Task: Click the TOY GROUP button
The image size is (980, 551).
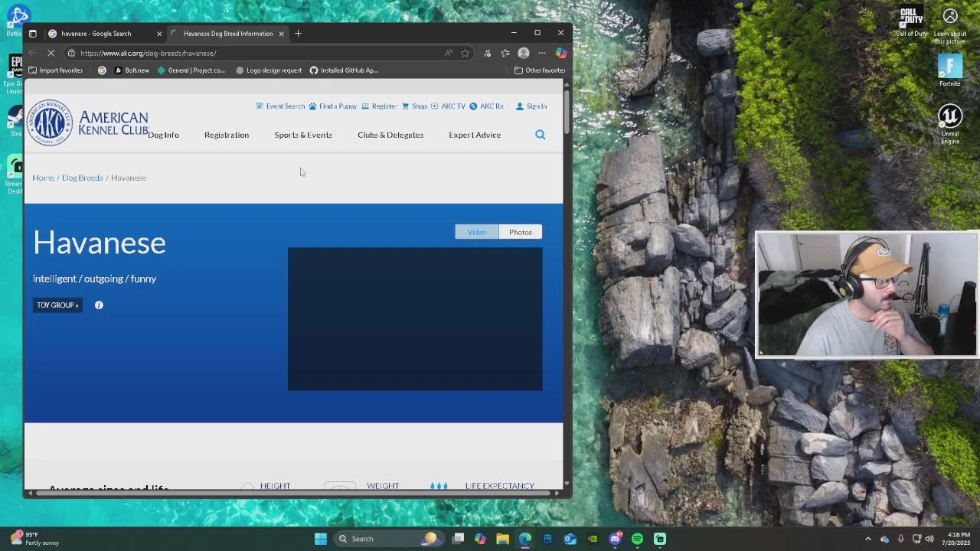Action: (x=57, y=305)
